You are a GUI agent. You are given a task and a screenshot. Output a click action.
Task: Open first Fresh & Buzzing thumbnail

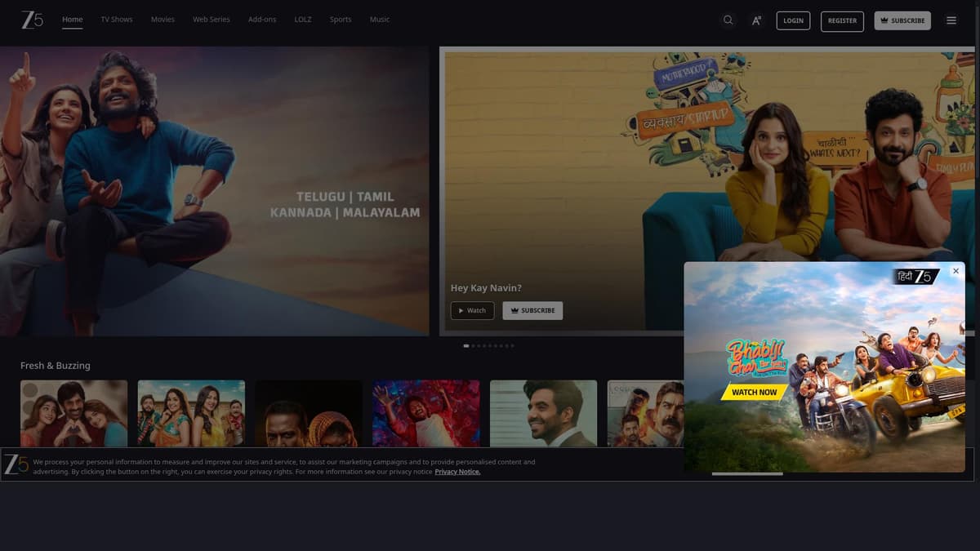click(x=73, y=413)
